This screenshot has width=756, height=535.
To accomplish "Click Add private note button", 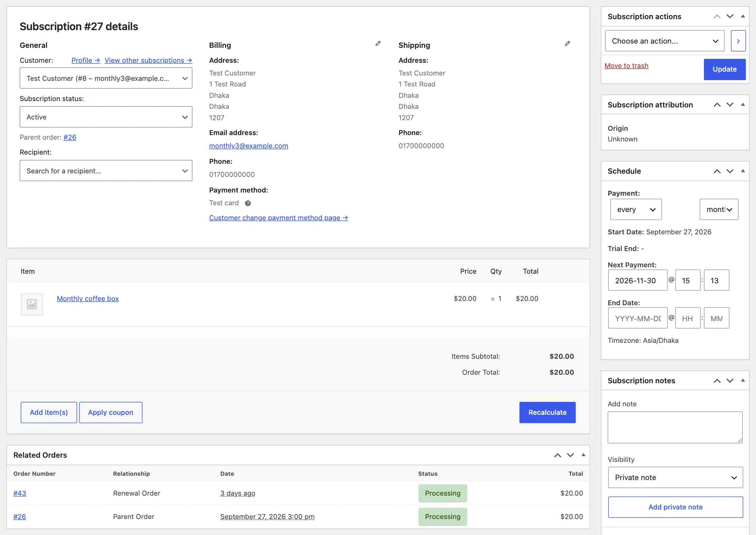I will point(676,507).
